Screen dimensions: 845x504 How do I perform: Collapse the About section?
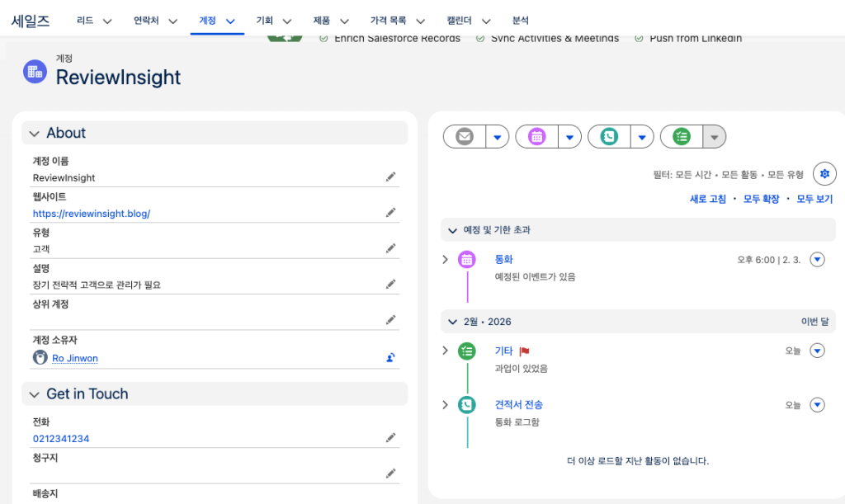(x=35, y=134)
